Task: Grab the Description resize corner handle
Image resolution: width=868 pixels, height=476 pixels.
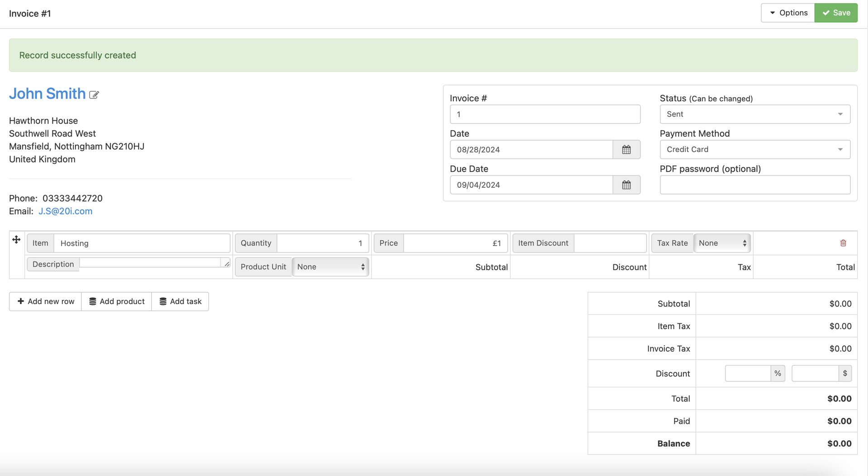Action: pyautogui.click(x=227, y=264)
